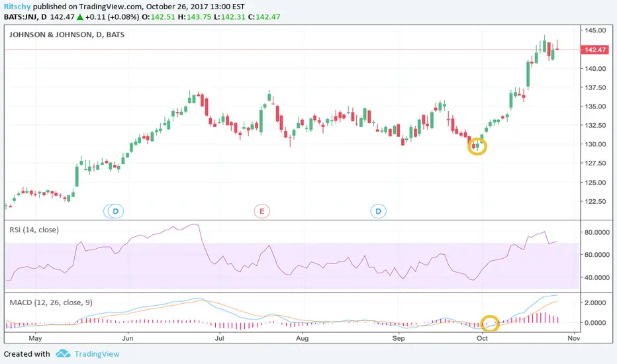Open the Ritschy author profile link
The image size is (617, 364).
pos(17,7)
